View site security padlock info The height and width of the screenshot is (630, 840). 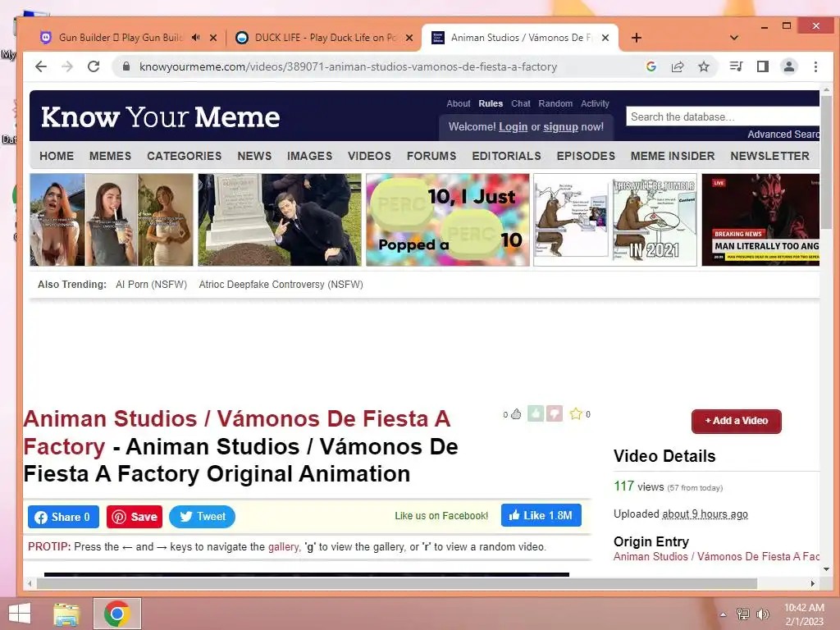coord(126,66)
